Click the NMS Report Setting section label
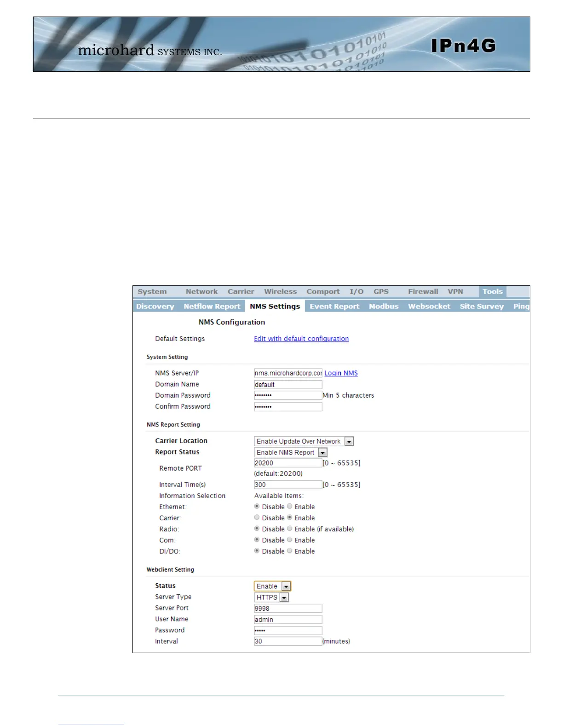563x728 pixels. click(173, 425)
